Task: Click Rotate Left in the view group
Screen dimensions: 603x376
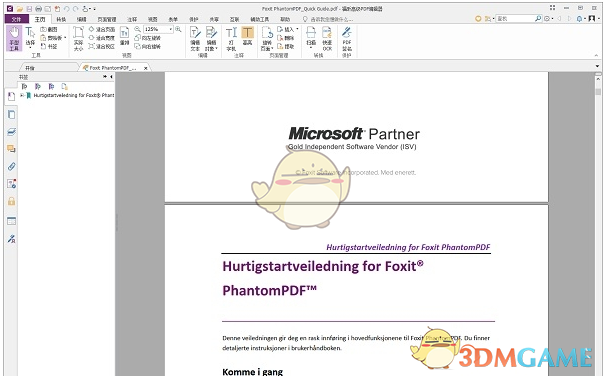Action: [148, 38]
